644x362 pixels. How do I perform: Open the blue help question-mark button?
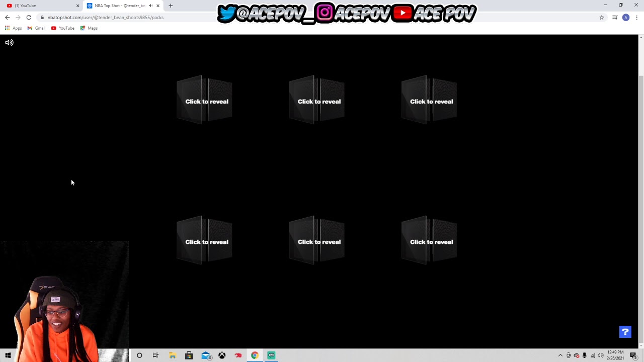[x=625, y=332]
